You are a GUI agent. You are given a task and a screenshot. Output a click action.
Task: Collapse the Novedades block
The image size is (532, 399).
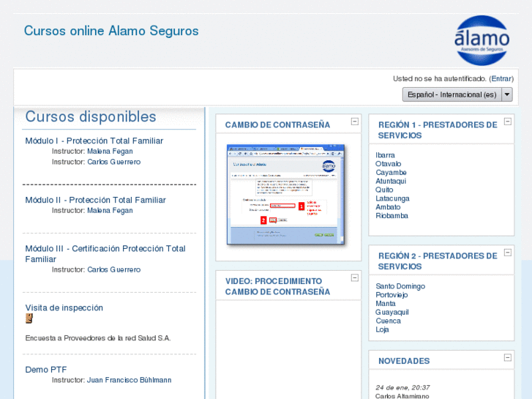click(x=508, y=357)
